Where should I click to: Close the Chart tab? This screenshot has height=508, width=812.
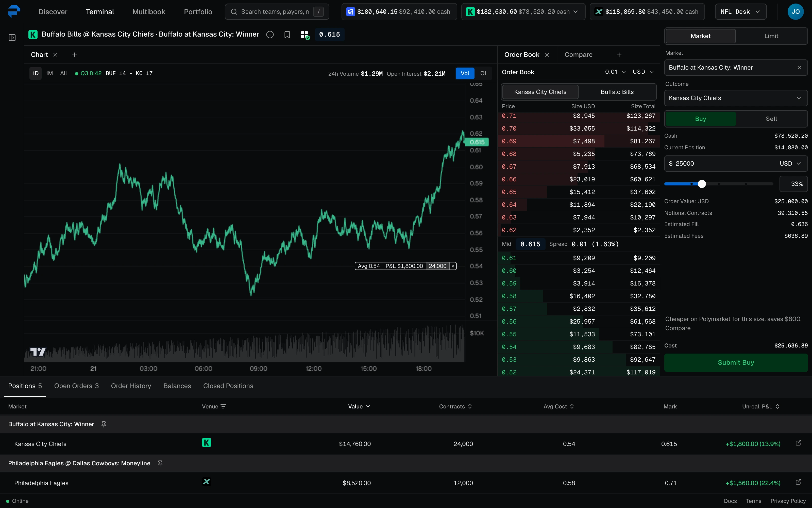[x=55, y=55]
